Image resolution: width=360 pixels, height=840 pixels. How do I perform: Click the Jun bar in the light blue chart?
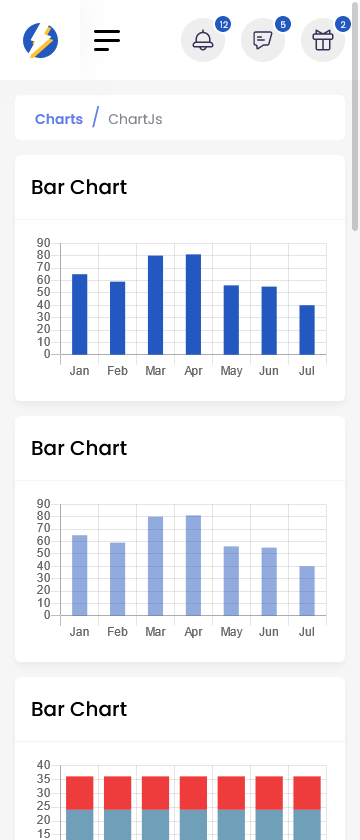(x=269, y=581)
